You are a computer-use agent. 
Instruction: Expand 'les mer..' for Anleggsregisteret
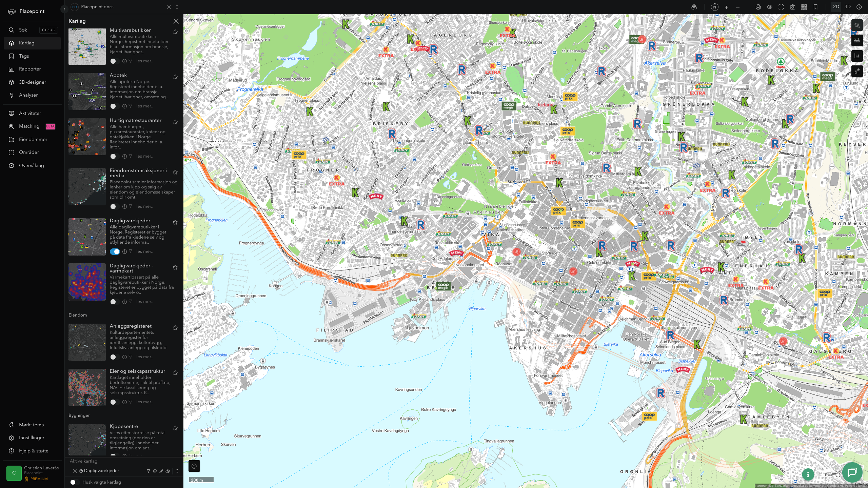coord(145,357)
